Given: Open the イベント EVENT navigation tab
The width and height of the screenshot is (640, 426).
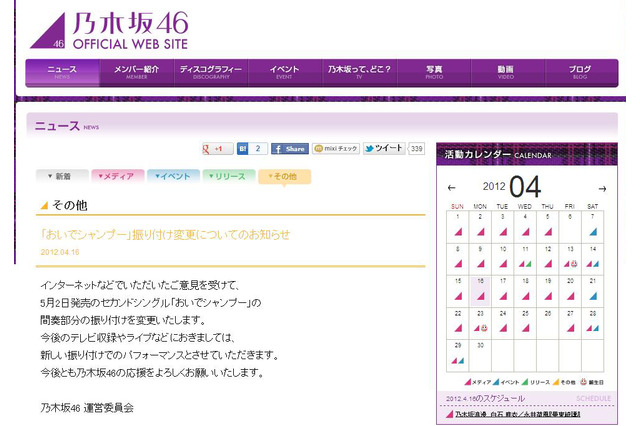Looking at the screenshot, I should pyautogui.click(x=285, y=73).
